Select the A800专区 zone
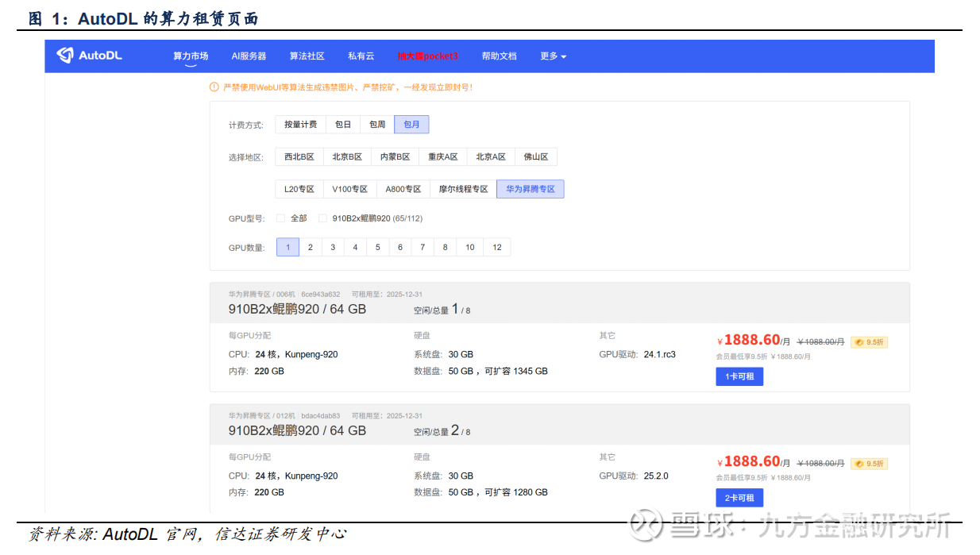Viewport: 980px width, 555px height. pos(403,189)
